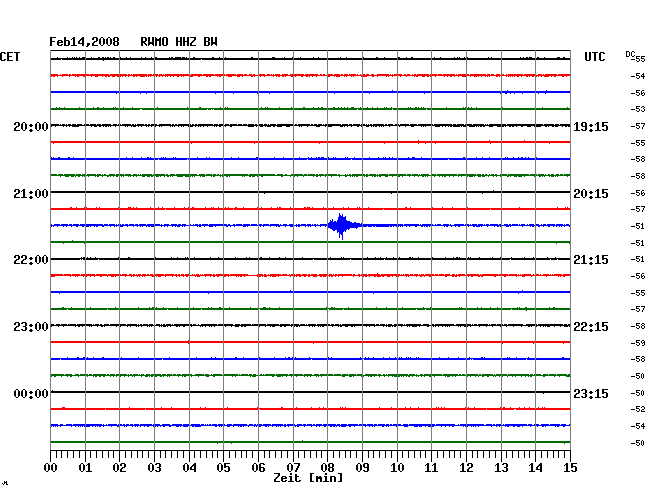The width and height of the screenshot is (650, 494).
Task: Click minute axis label 05
Action: [223, 467]
